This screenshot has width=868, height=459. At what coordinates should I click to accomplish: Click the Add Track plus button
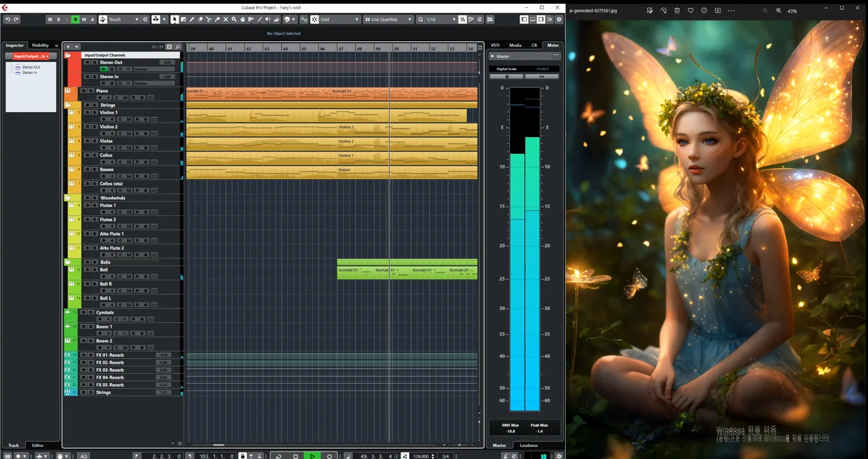68,47
